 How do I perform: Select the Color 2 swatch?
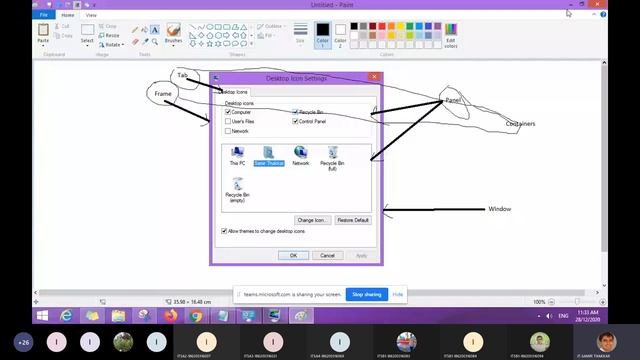[340, 35]
